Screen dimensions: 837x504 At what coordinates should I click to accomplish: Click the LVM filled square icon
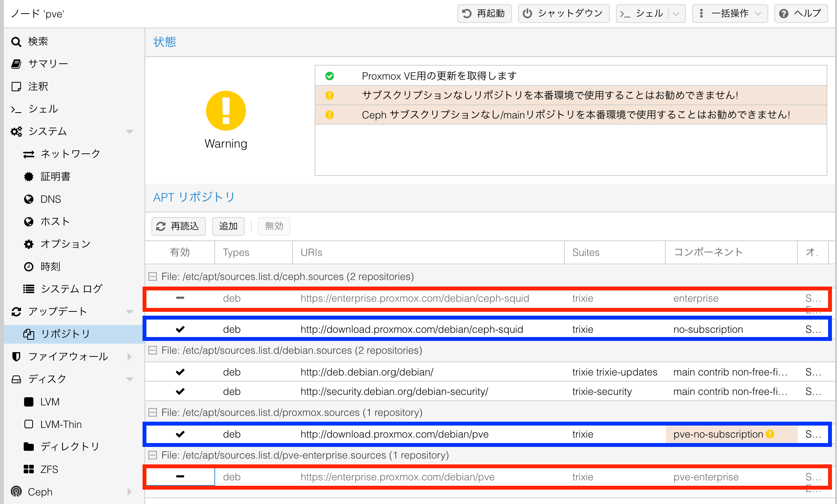pyautogui.click(x=29, y=402)
